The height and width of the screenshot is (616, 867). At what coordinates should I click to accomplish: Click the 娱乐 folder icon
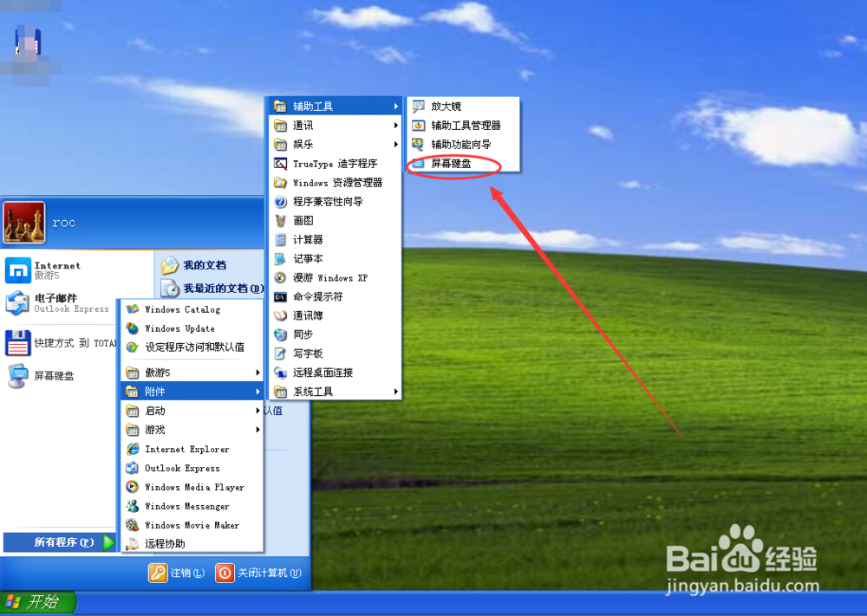(x=280, y=144)
